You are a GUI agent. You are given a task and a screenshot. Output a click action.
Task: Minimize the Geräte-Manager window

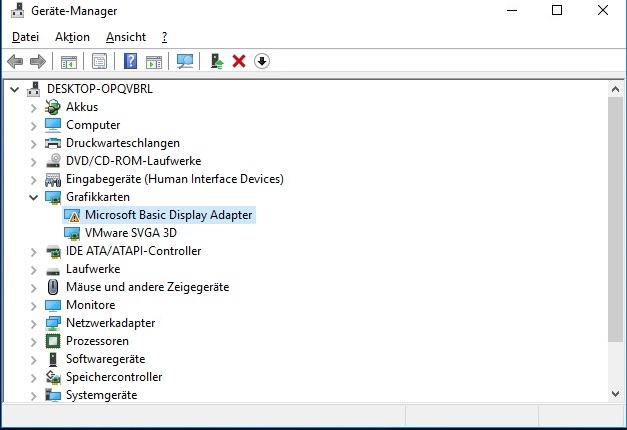click(x=512, y=10)
